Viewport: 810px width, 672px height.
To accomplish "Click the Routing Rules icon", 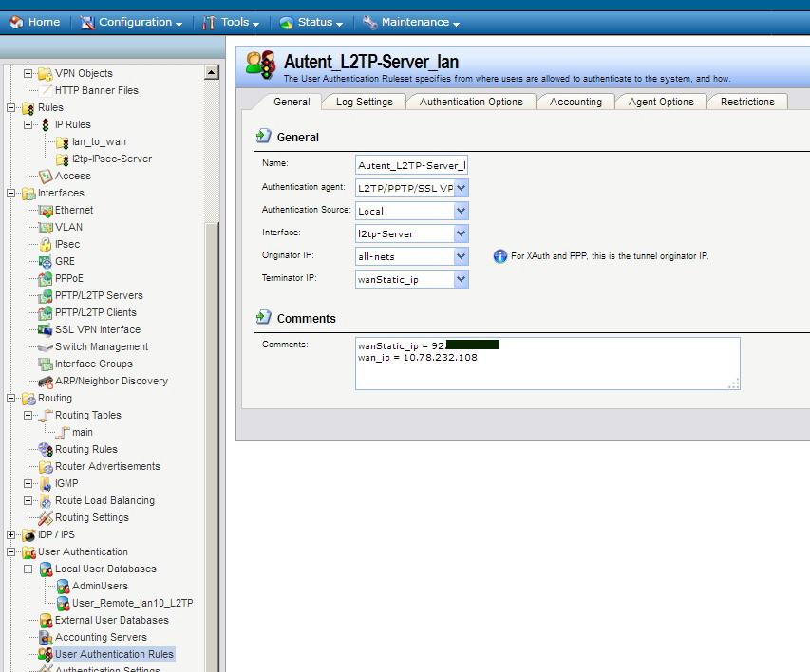I will pyautogui.click(x=46, y=449).
